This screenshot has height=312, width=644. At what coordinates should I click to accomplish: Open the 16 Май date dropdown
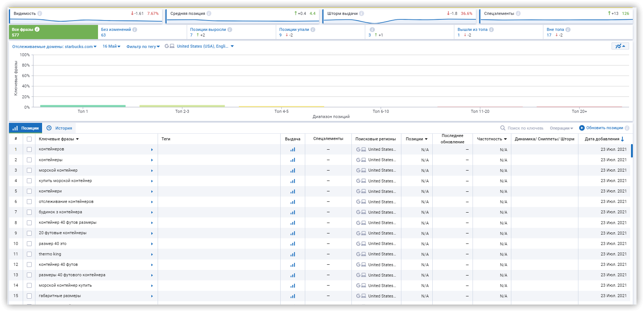[x=111, y=47]
